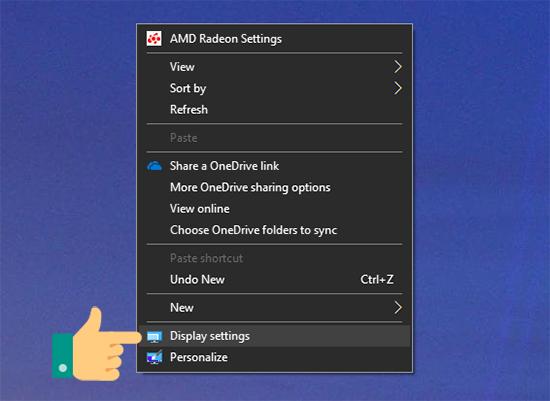This screenshot has height=401, width=550.
Task: Select Share a OneDrive link
Action: (x=274, y=166)
